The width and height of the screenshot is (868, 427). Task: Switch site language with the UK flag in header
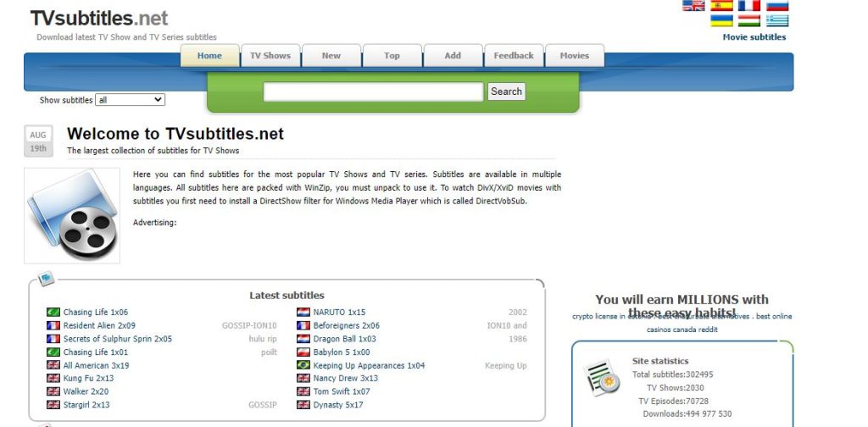693,6
